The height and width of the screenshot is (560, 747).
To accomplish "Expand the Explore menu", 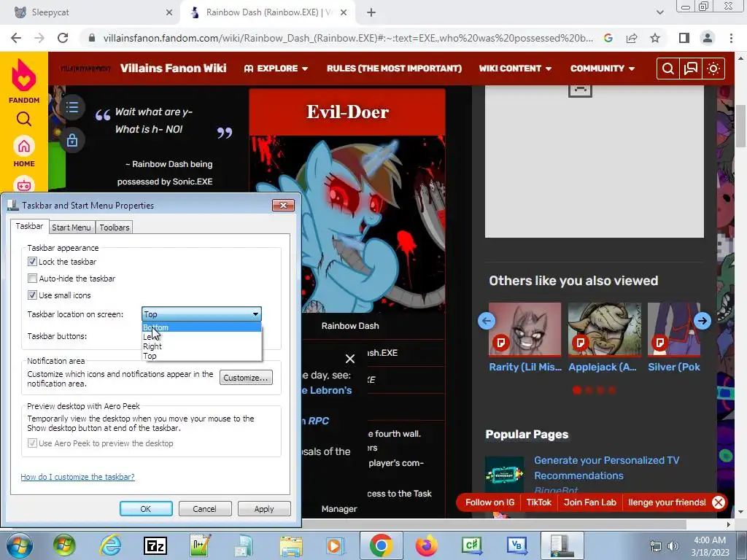I will coord(276,69).
